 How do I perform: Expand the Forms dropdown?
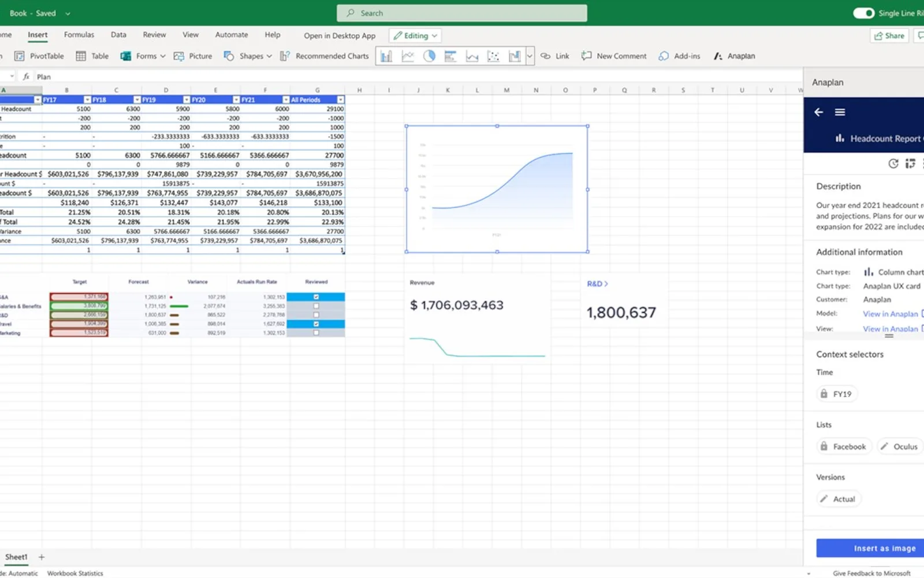(163, 56)
